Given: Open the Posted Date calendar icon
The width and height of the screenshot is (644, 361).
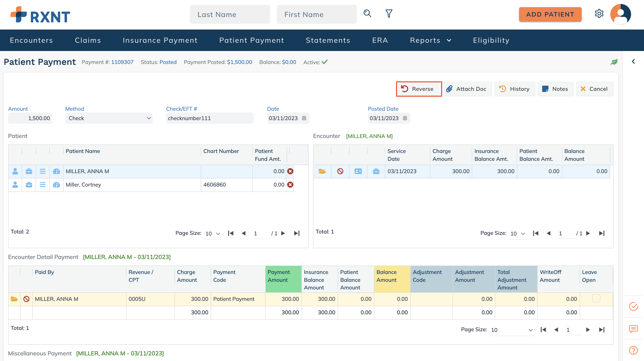Looking at the screenshot, I should tap(405, 118).
